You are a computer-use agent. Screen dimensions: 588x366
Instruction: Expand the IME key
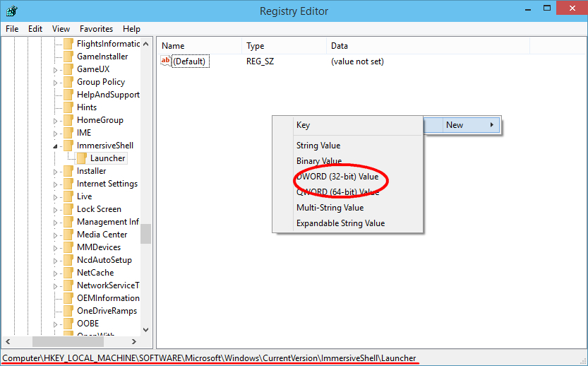(x=56, y=134)
